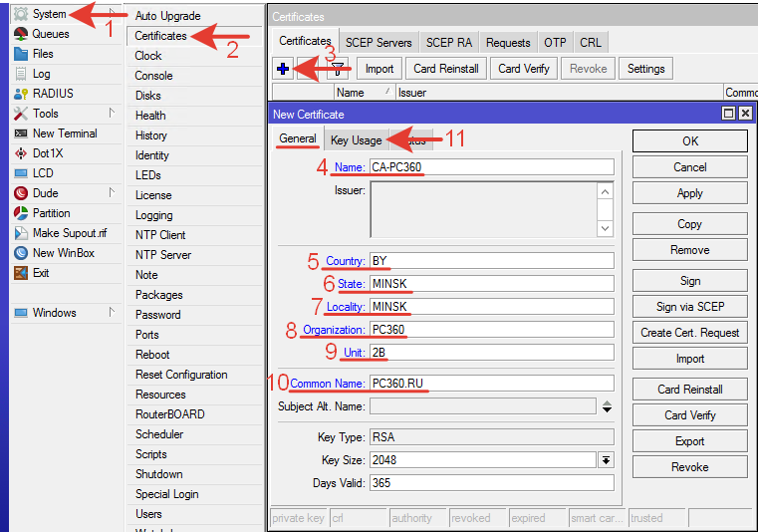Launch New Terminal icon

point(21,133)
